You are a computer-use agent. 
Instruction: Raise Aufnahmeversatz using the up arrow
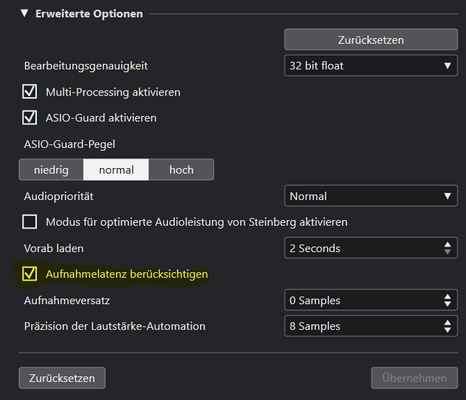pyautogui.click(x=447, y=296)
